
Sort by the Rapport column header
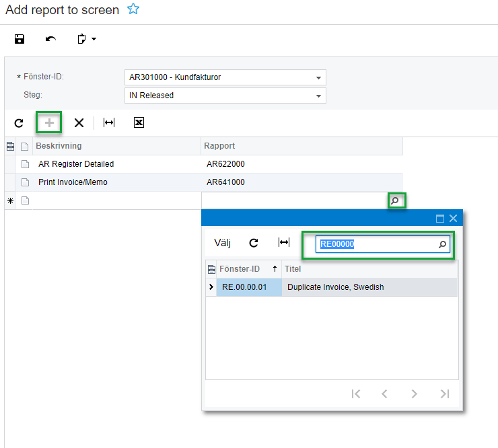(301, 146)
